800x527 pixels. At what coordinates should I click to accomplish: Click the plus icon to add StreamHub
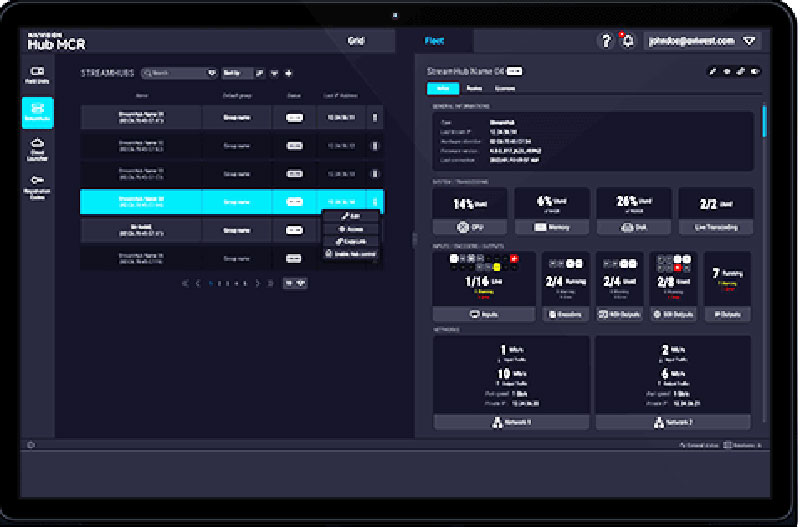tap(289, 73)
